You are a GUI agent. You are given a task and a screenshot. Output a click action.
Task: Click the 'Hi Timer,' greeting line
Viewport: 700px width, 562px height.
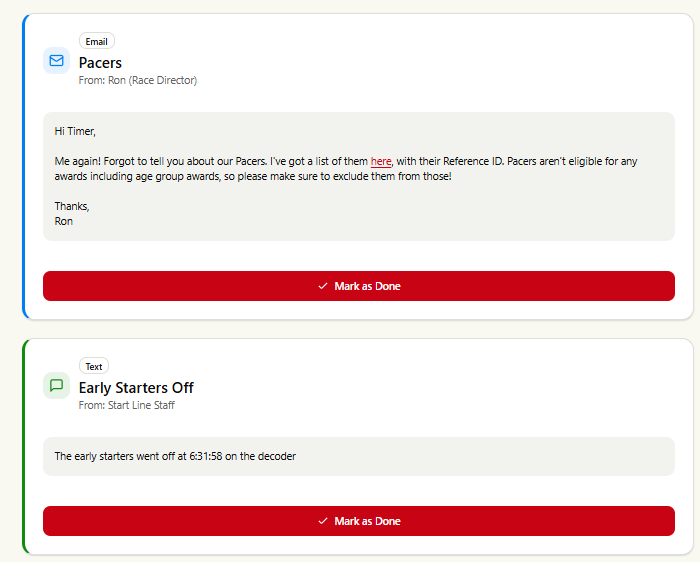click(x=75, y=131)
